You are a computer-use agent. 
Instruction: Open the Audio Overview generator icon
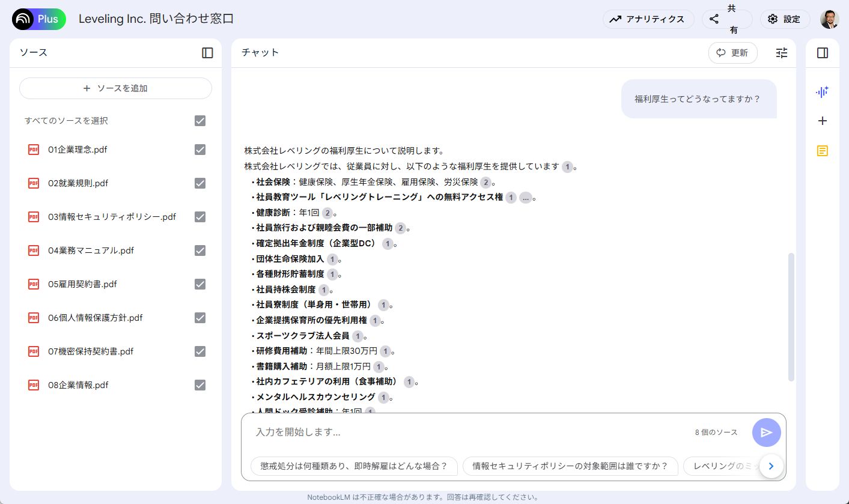tap(822, 92)
